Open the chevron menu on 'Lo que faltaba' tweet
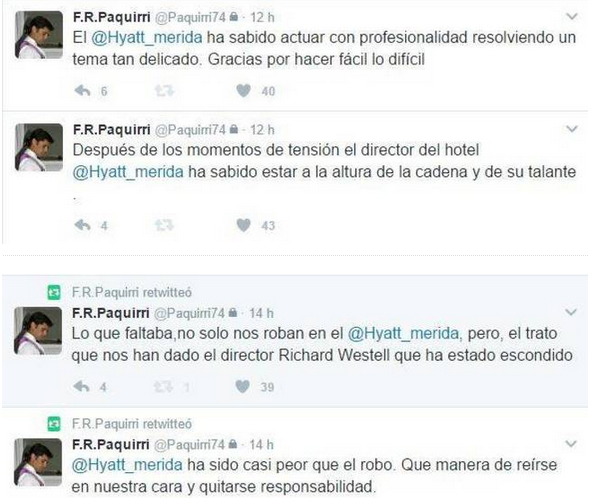 coord(571,312)
